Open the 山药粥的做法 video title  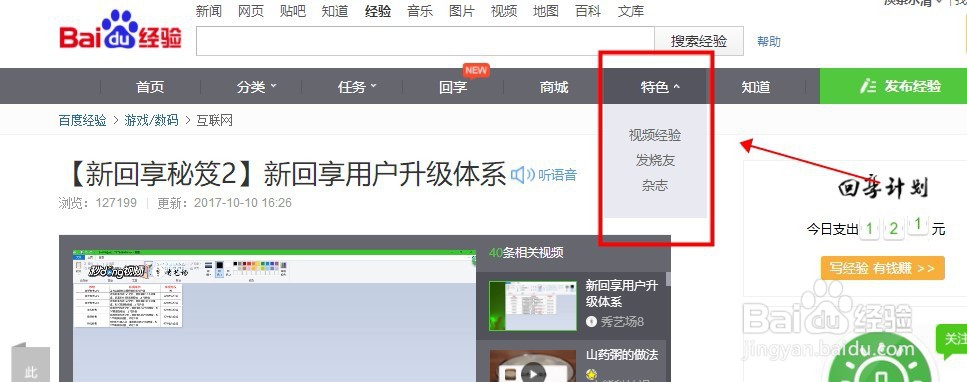[x=622, y=355]
